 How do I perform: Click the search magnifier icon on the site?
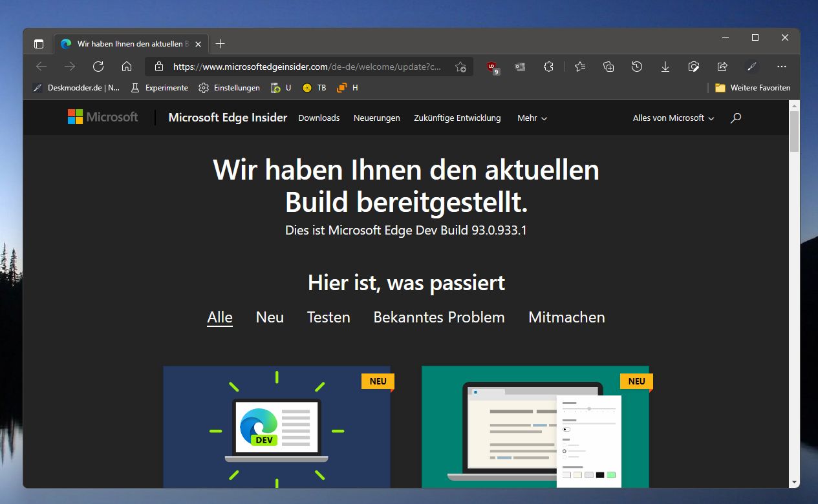point(735,118)
